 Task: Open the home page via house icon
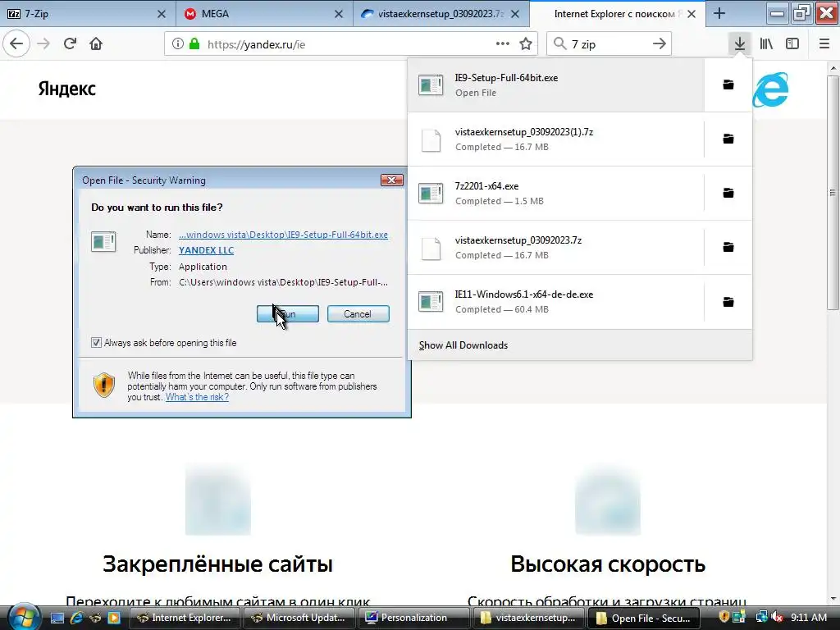pos(96,43)
